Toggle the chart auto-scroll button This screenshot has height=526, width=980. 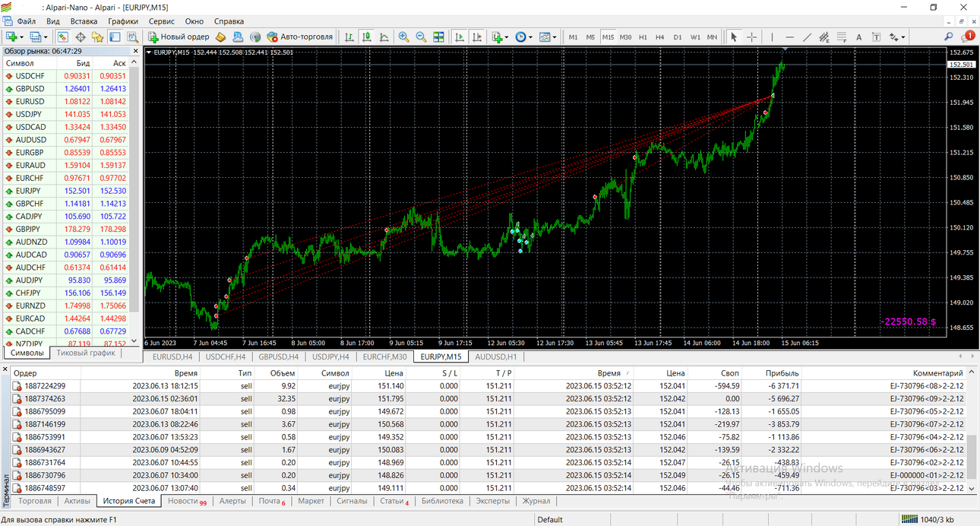[x=460, y=36]
